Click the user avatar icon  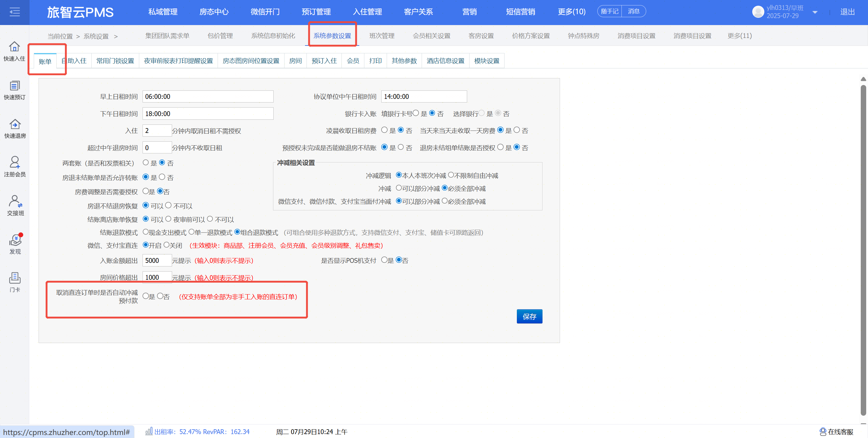pos(758,12)
